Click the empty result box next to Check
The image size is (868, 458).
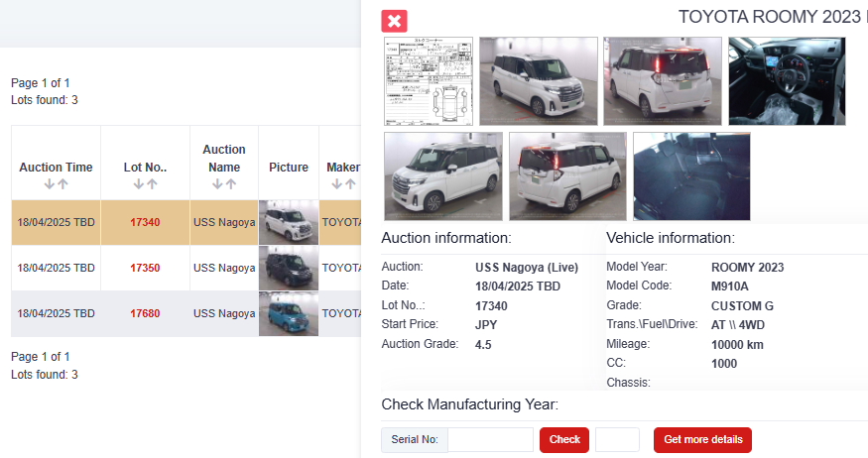617,440
